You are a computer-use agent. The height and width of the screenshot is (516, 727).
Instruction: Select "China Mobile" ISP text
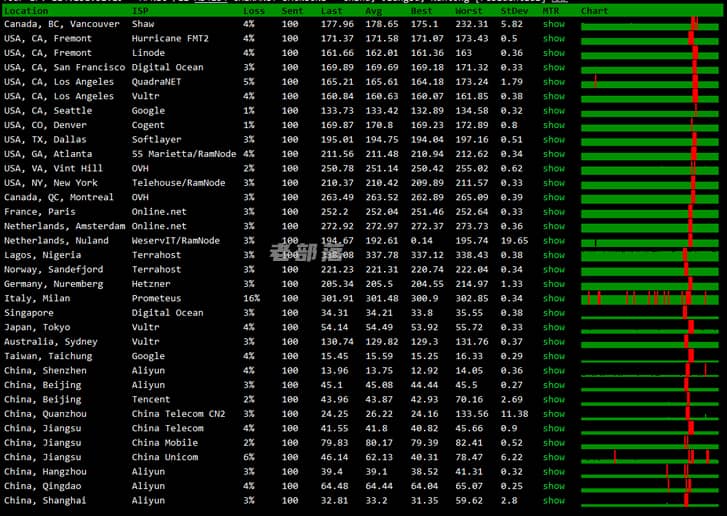(x=165, y=442)
